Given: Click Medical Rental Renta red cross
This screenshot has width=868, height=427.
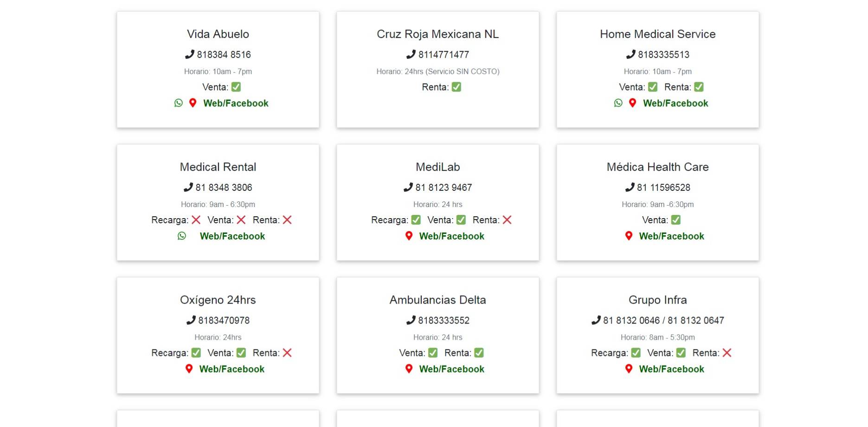Looking at the screenshot, I should (287, 220).
